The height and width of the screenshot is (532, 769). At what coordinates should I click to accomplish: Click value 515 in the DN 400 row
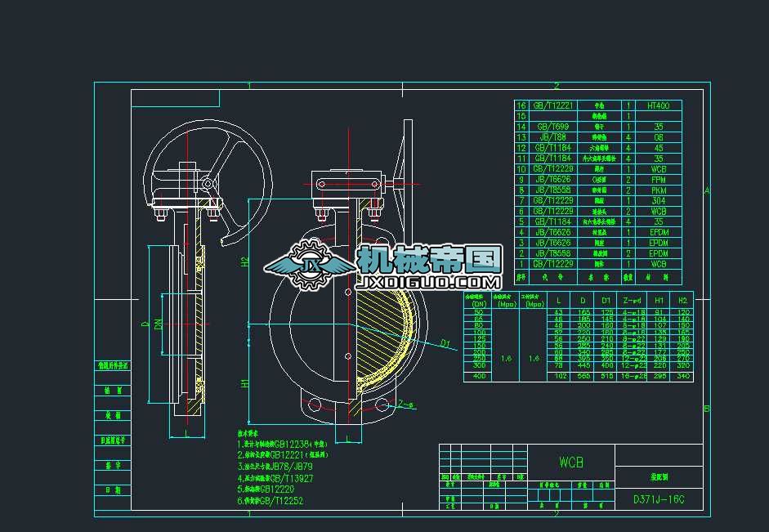pyautogui.click(x=607, y=376)
